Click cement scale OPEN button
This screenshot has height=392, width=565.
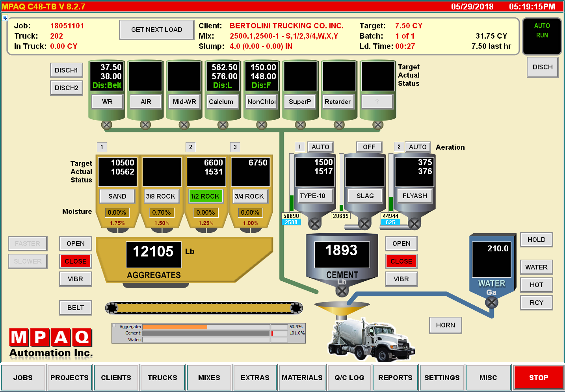tap(401, 243)
